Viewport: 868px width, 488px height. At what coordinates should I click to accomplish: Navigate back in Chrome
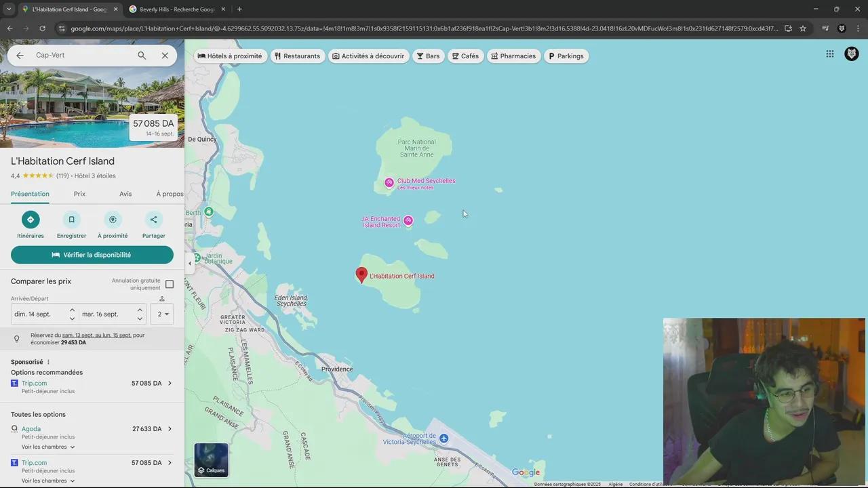(9, 28)
